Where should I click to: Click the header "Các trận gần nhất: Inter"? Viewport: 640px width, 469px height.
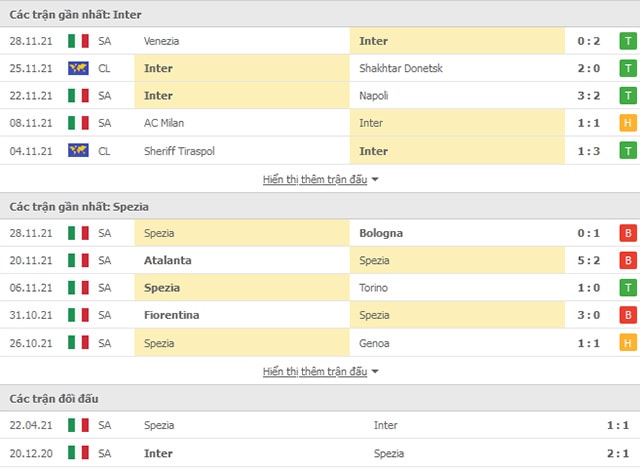pyautogui.click(x=75, y=15)
